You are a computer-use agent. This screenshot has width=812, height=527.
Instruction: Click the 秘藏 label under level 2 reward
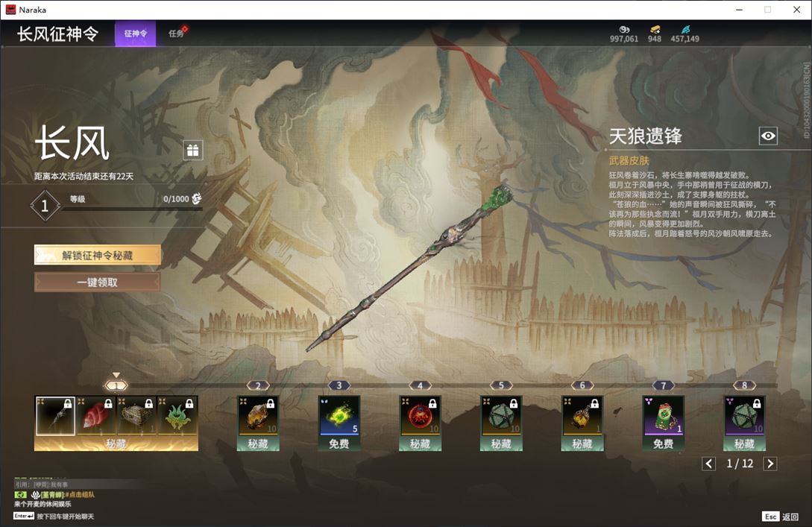point(258,444)
